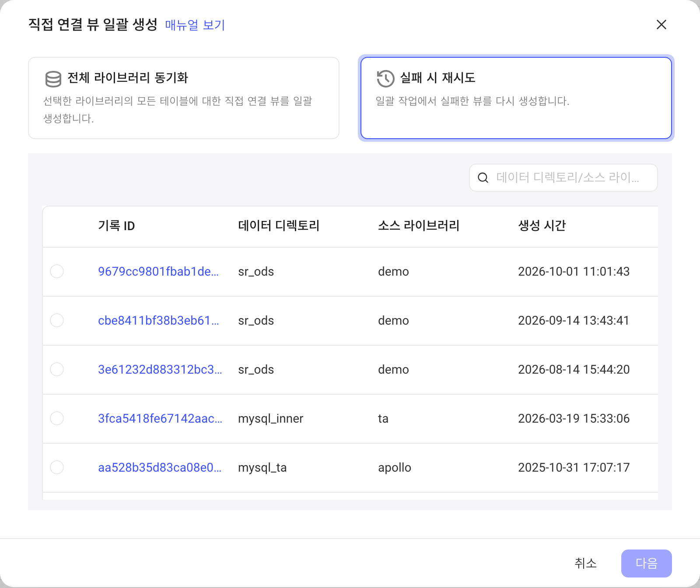Click timestamp 2025-10-31 17:07:17
The height and width of the screenshot is (588, 700).
point(574,467)
